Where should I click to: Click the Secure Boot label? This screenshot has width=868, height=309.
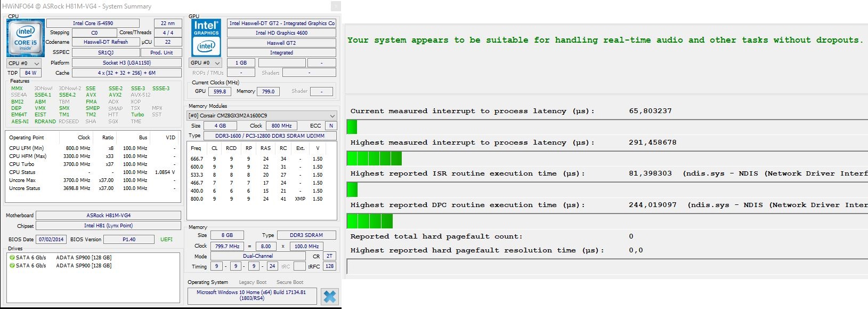(290, 282)
